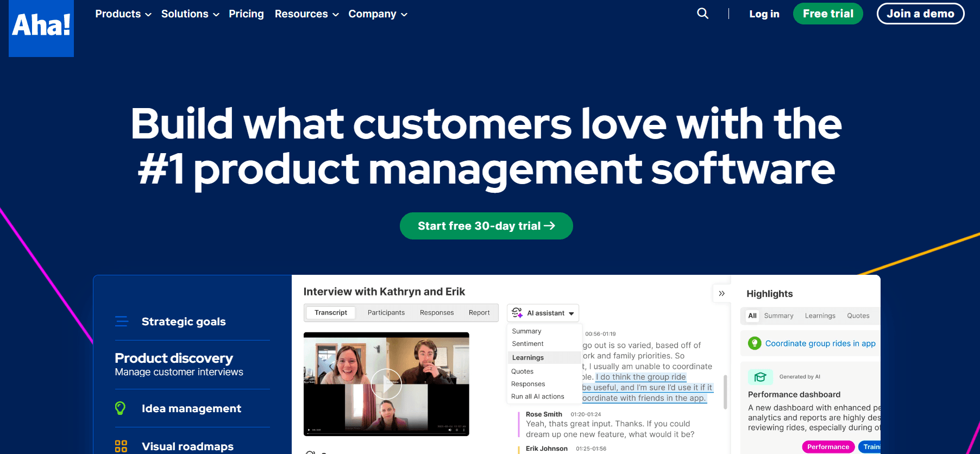Open the Company dropdown

coord(378,14)
